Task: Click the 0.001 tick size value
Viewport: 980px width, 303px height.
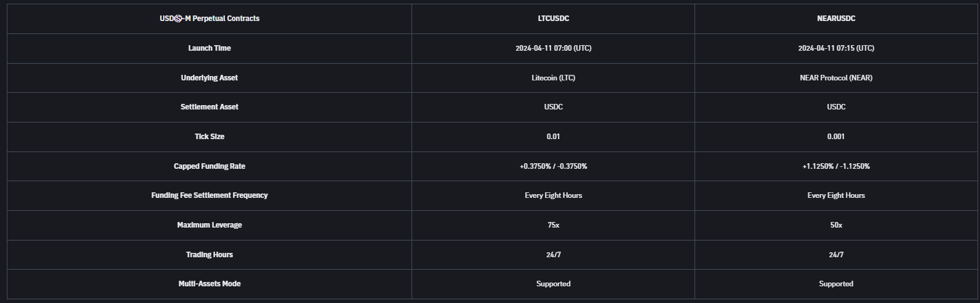Action: (x=836, y=137)
